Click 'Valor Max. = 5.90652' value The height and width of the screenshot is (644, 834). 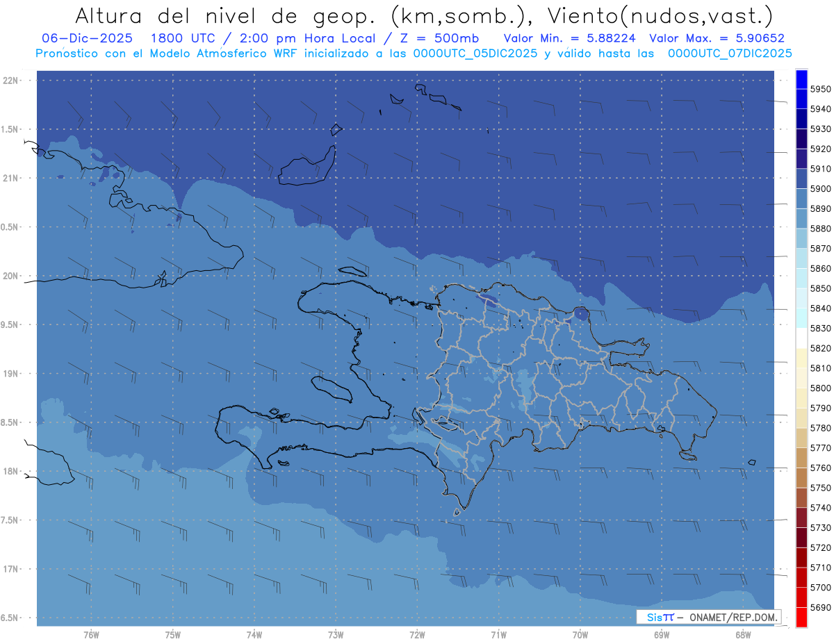click(717, 38)
